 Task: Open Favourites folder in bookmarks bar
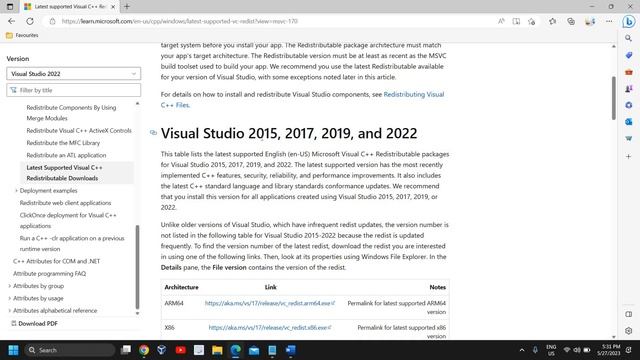point(22,36)
